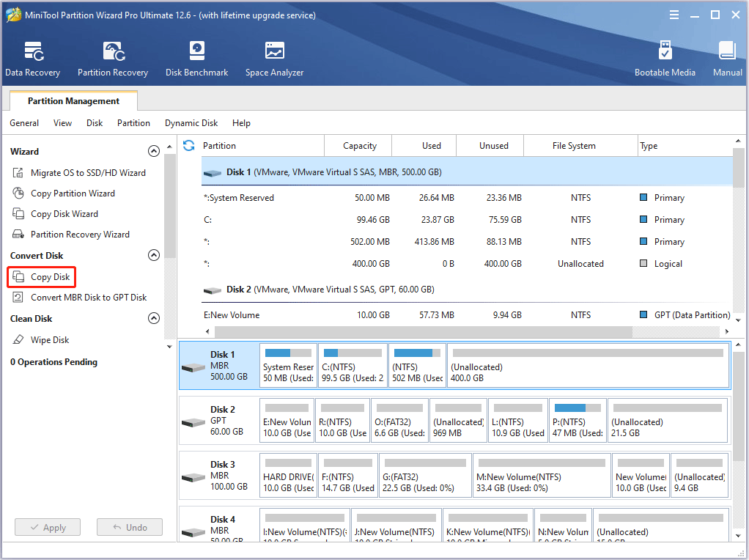Click the 0 Operations Pending label
Image resolution: width=749 pixels, height=560 pixels.
click(53, 361)
